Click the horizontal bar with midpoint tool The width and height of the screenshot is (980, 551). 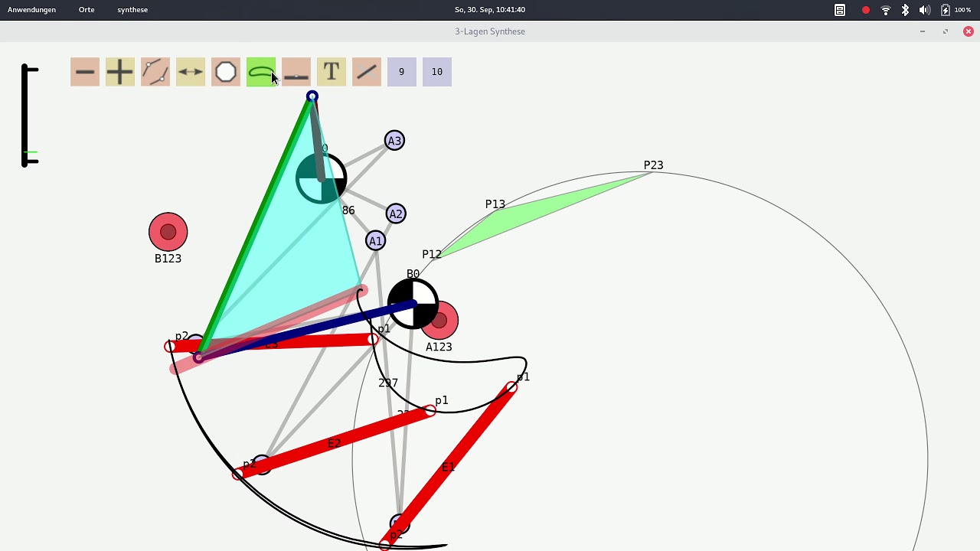(296, 72)
